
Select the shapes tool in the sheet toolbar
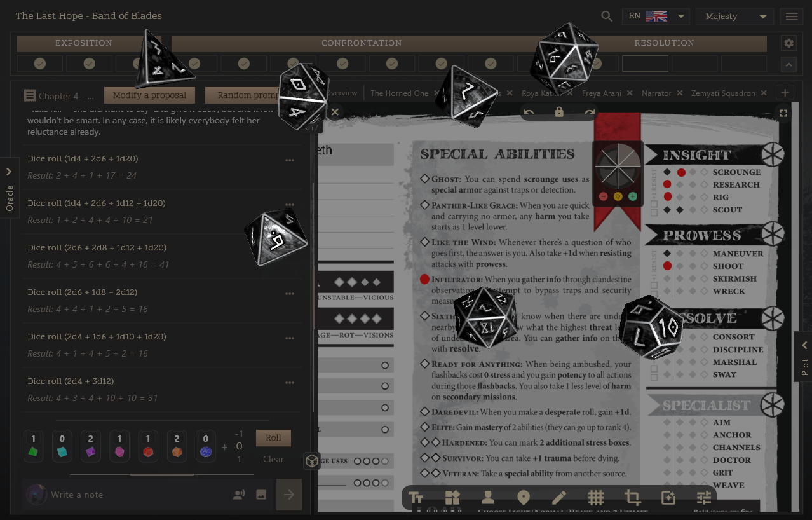(x=452, y=498)
